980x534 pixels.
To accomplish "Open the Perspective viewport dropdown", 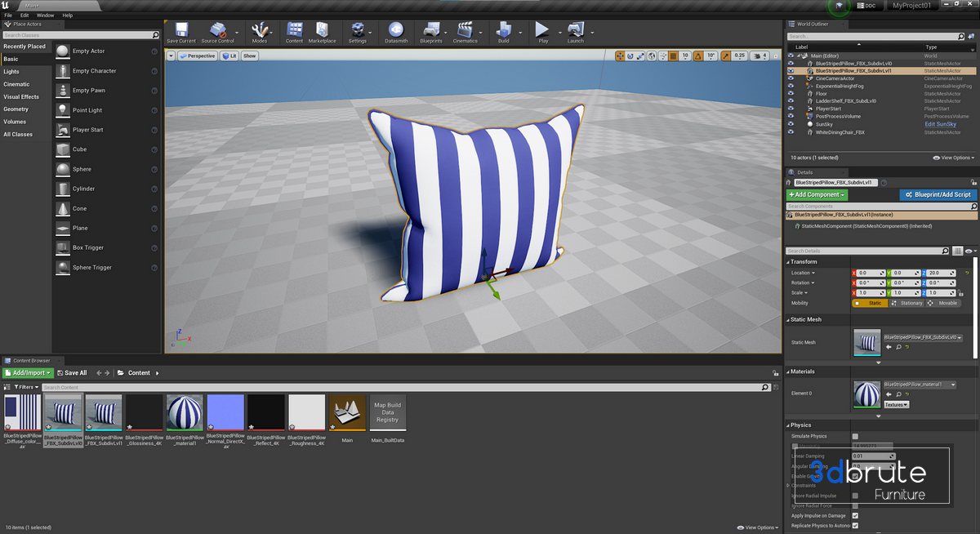I will pyautogui.click(x=196, y=56).
